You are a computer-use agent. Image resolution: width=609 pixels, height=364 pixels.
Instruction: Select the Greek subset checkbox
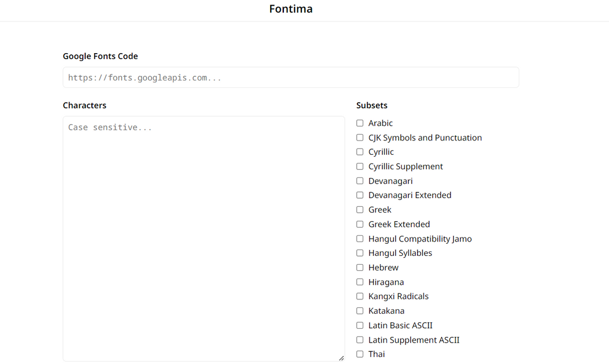pos(360,210)
